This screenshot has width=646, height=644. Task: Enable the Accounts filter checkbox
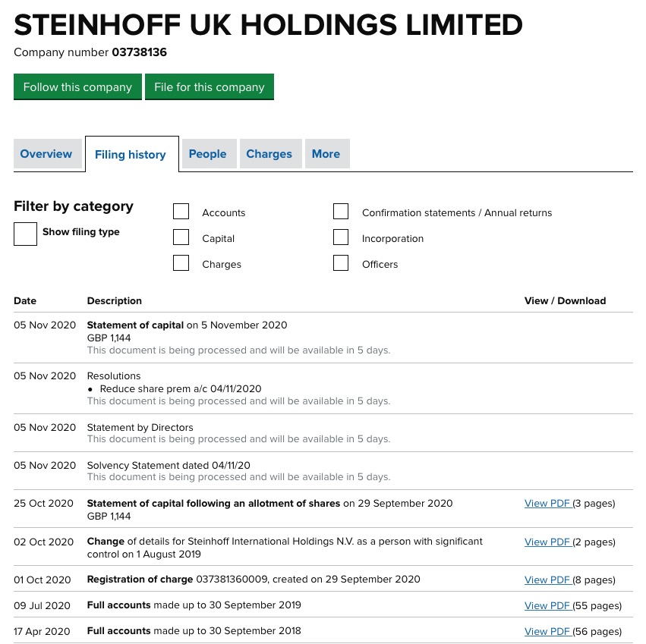click(181, 212)
